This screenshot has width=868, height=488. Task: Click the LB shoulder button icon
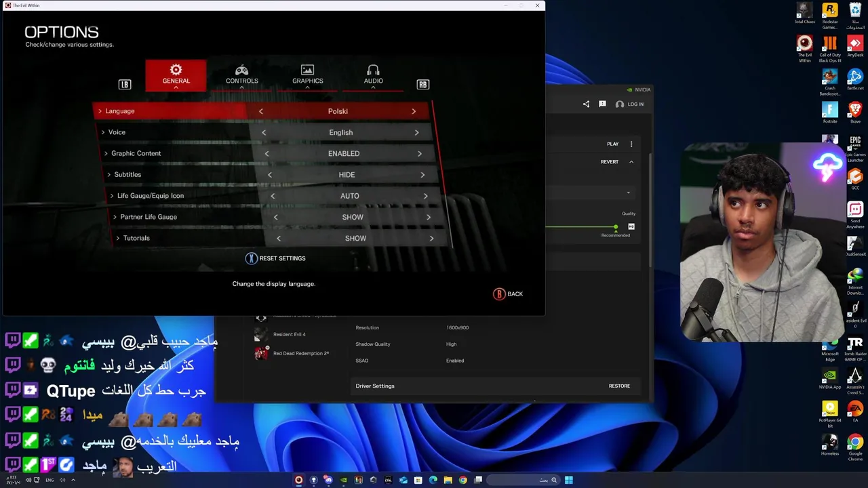(x=125, y=84)
